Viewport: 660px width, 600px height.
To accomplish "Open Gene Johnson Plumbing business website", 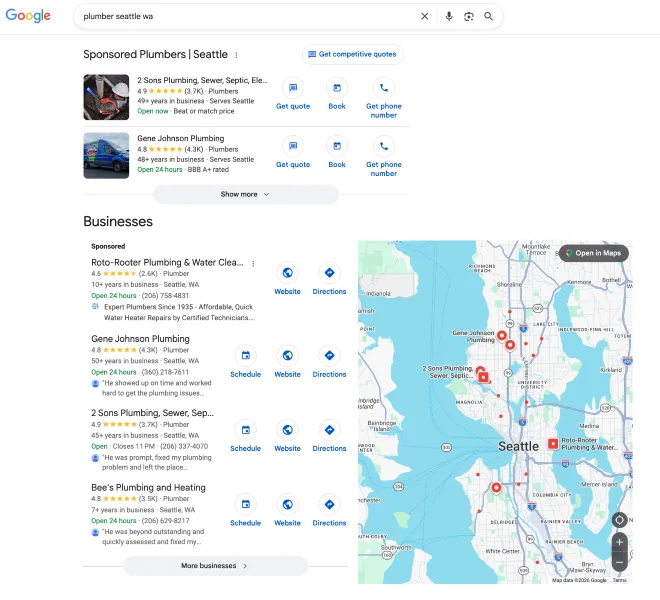I will click(x=287, y=362).
